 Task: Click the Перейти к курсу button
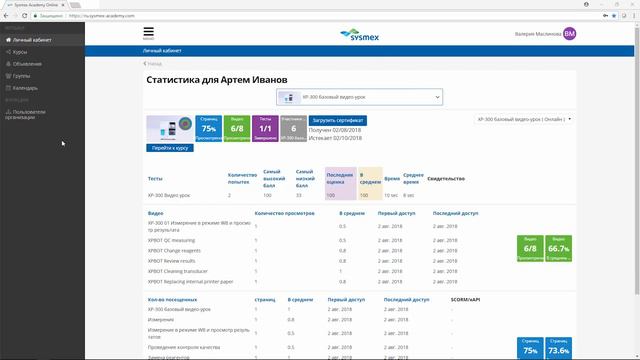[x=170, y=148]
